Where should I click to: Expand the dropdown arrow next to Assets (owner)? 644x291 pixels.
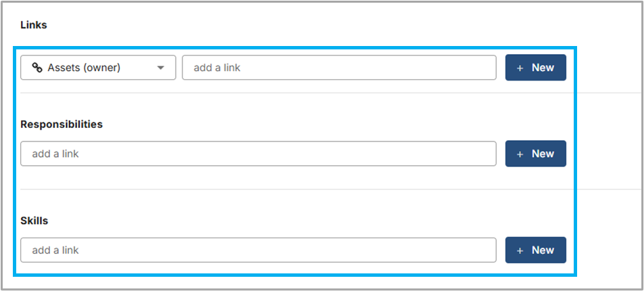click(161, 68)
